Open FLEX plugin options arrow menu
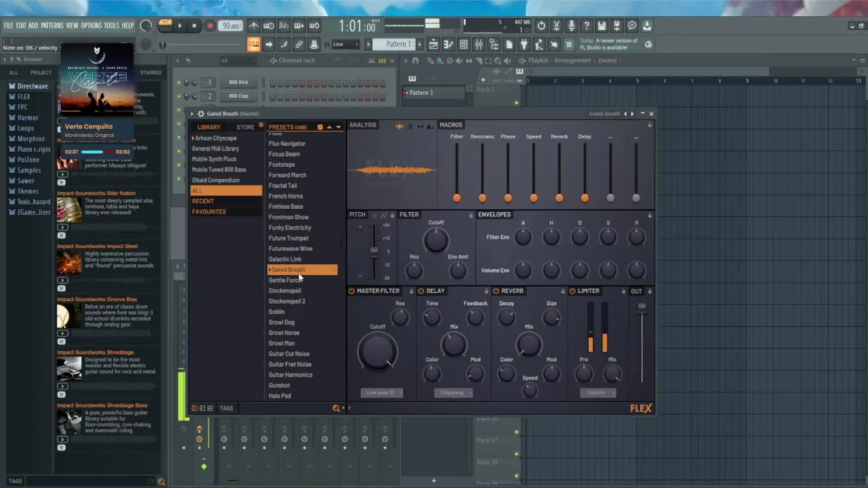868x488 pixels. click(192, 114)
